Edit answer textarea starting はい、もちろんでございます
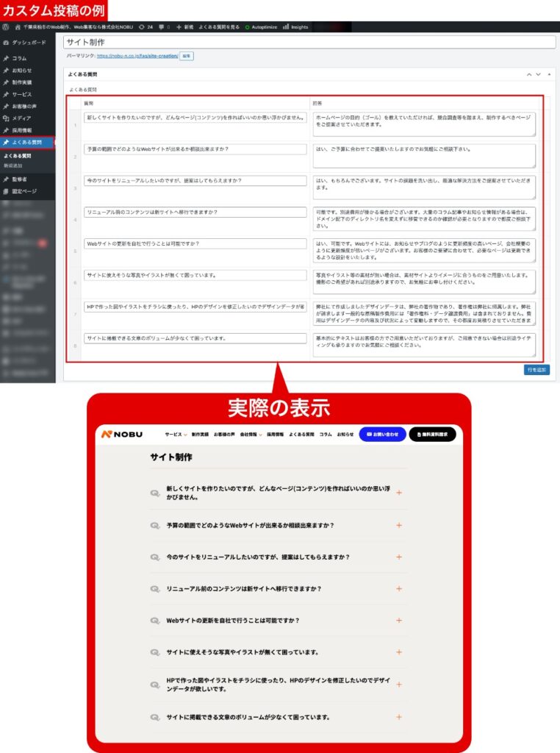The height and width of the screenshot is (753, 560). (x=424, y=188)
